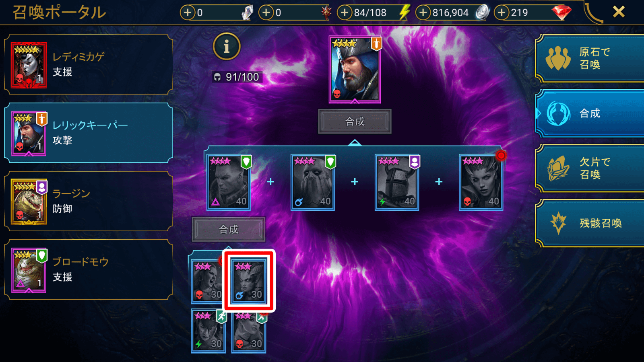Switch to 欠片で召喚 tab

[590, 168]
